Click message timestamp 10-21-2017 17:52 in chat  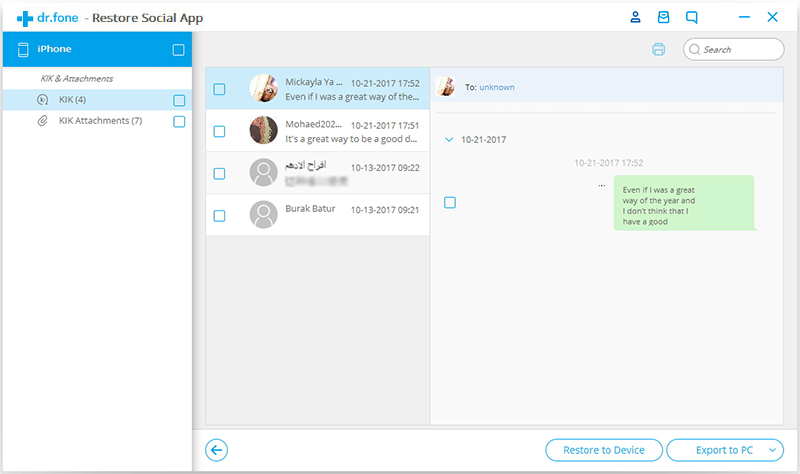[609, 163]
